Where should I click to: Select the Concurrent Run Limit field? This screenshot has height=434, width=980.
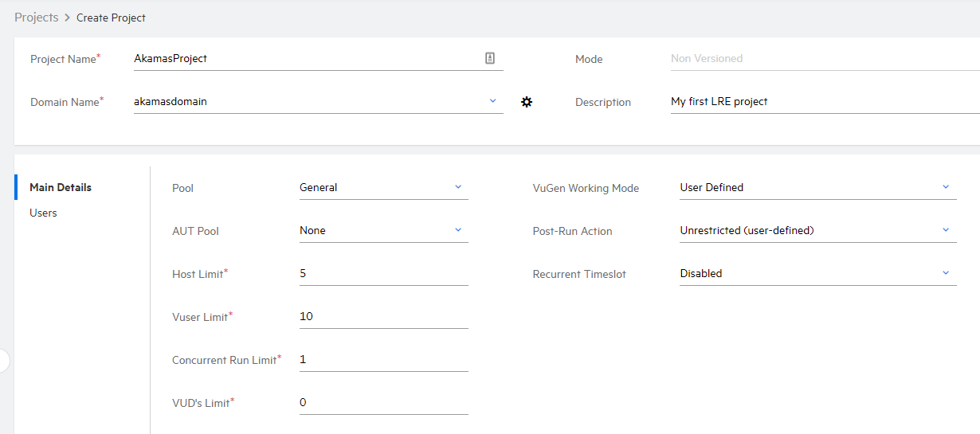coord(382,359)
